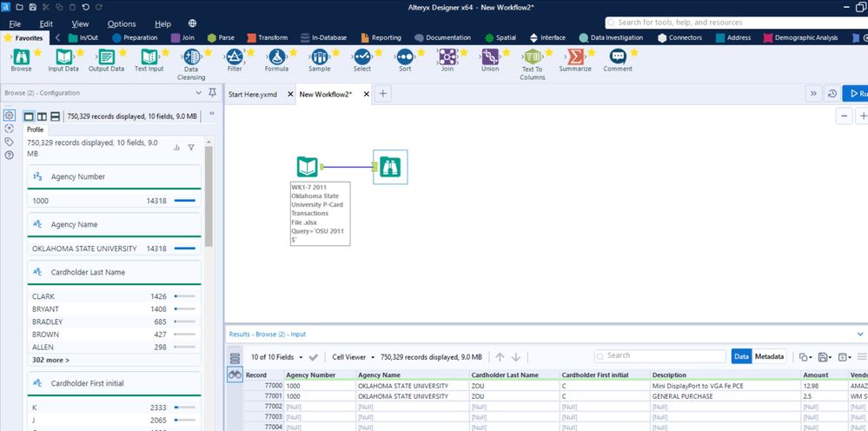Switch results view to Metadata
Image resolution: width=868 pixels, height=431 pixels.
point(770,356)
